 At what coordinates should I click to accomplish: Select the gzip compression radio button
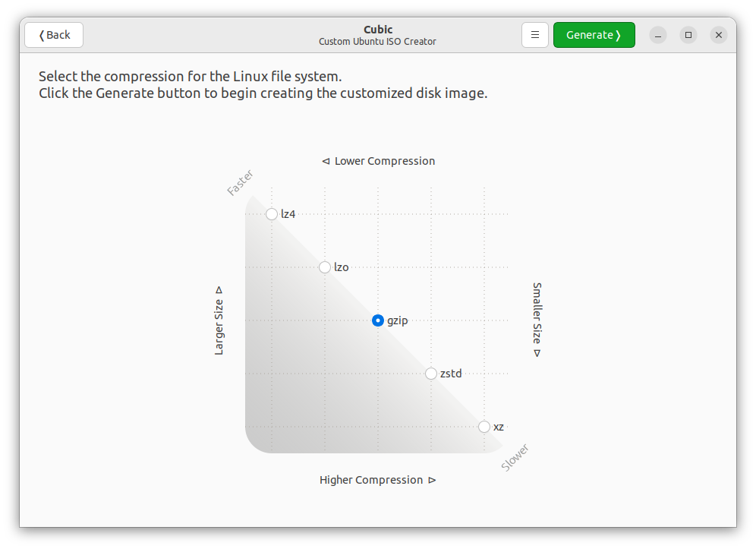[378, 320]
